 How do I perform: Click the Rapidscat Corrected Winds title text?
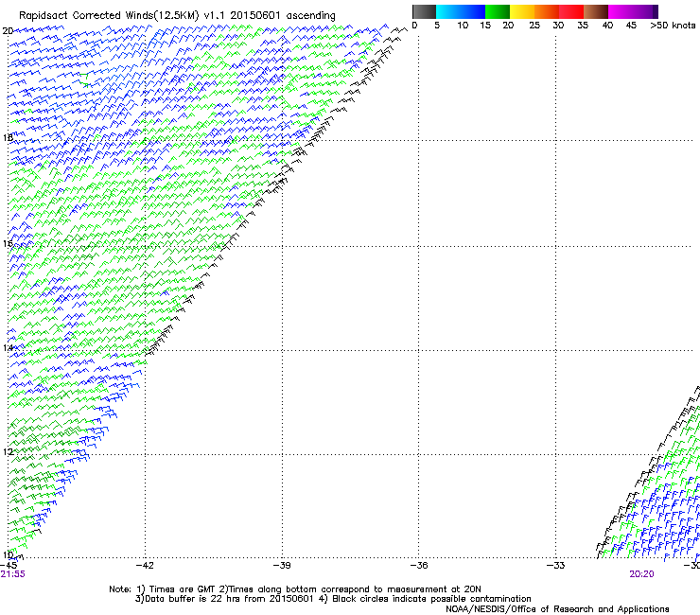177,15
